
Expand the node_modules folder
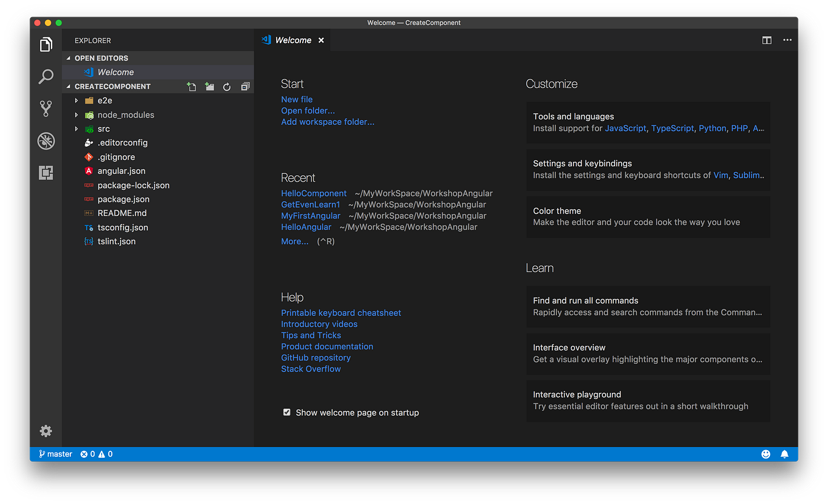[76, 114]
